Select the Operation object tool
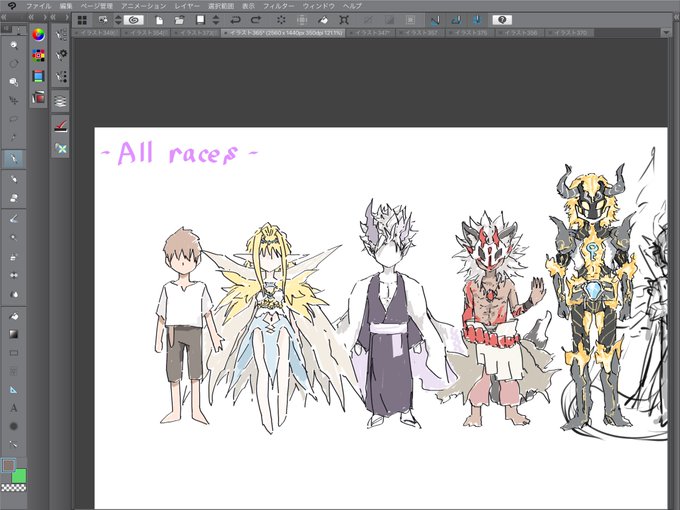Image resolution: width=680 pixels, height=510 pixels. tap(14, 82)
